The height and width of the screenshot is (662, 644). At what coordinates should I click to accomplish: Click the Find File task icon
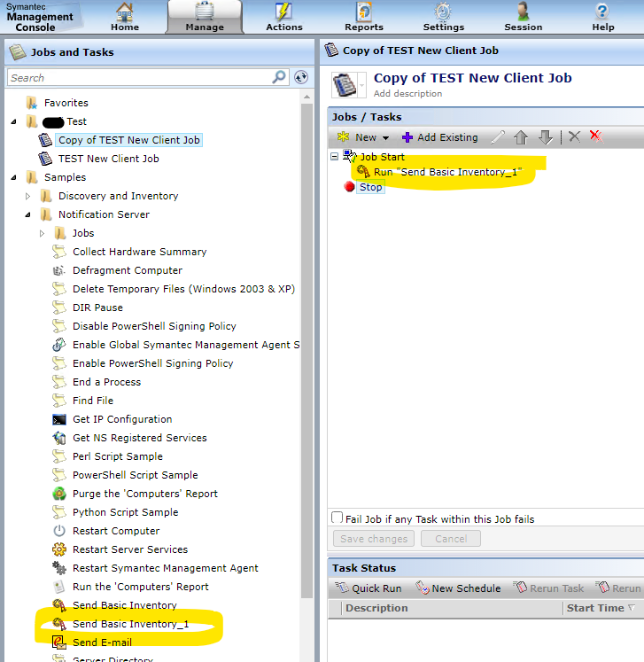(59, 401)
